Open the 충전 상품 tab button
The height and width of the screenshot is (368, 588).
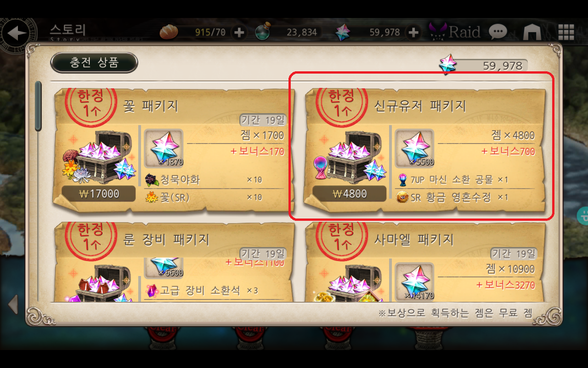pos(94,63)
